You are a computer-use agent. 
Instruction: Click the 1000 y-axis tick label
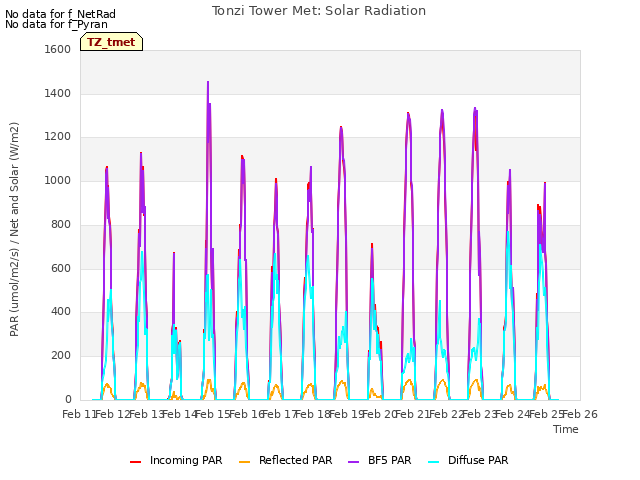click(58, 180)
